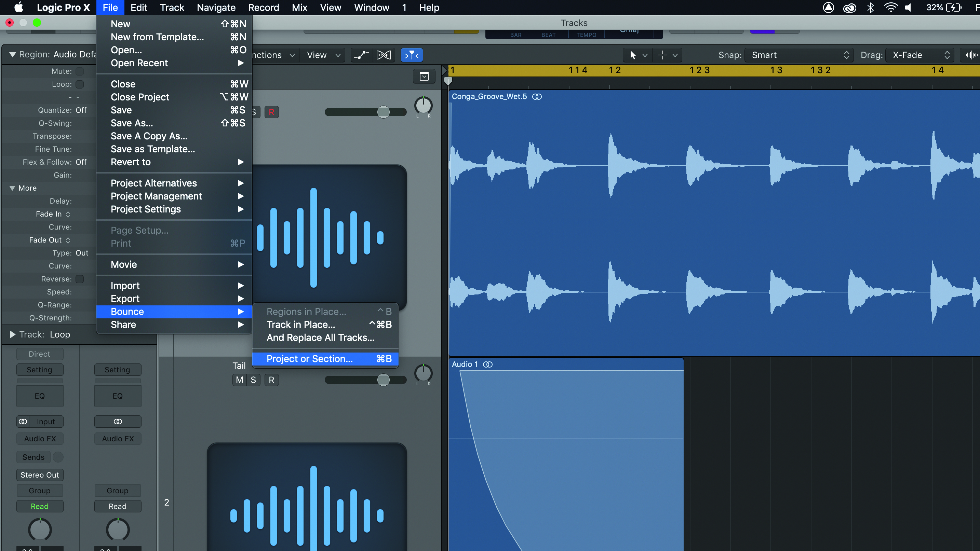The height and width of the screenshot is (551, 980).
Task: Change the Fade Out type stepper
Action: click(68, 240)
